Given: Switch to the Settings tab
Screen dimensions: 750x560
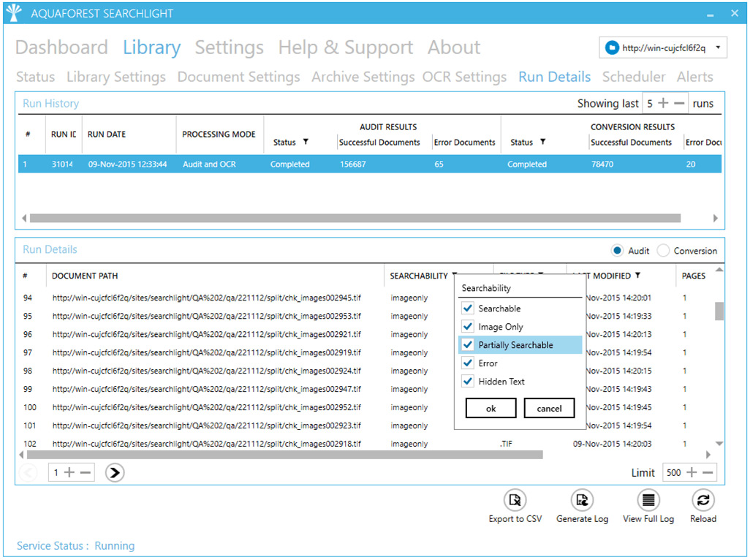Looking at the screenshot, I should pyautogui.click(x=229, y=48).
